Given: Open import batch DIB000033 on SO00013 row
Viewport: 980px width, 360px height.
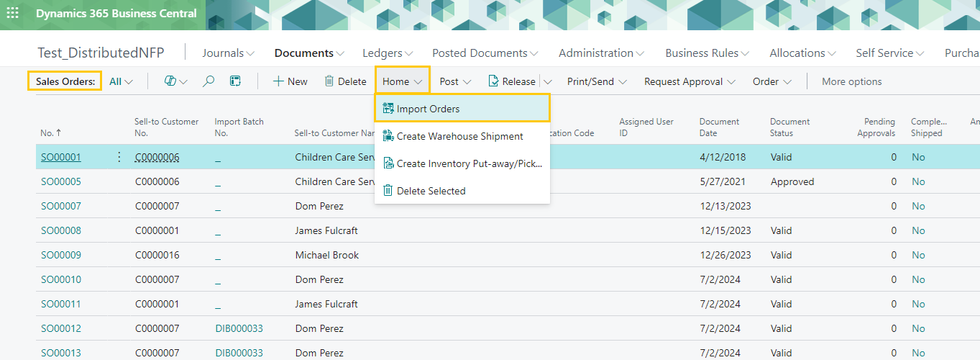Looking at the screenshot, I should 239,353.
